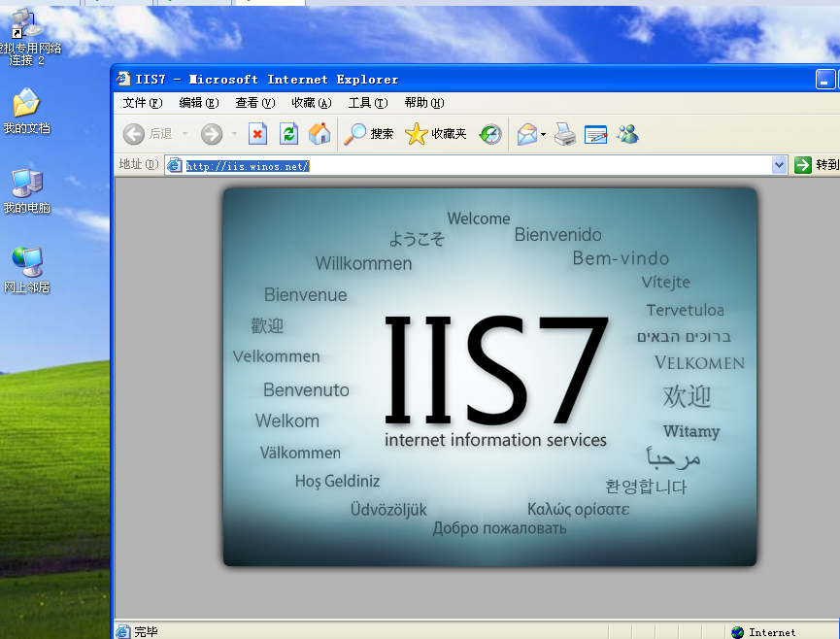
Task: Click the Mail envelope icon
Action: (527, 134)
